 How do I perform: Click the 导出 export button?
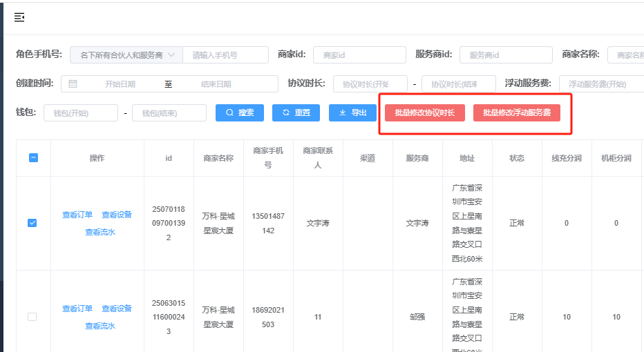pyautogui.click(x=352, y=113)
